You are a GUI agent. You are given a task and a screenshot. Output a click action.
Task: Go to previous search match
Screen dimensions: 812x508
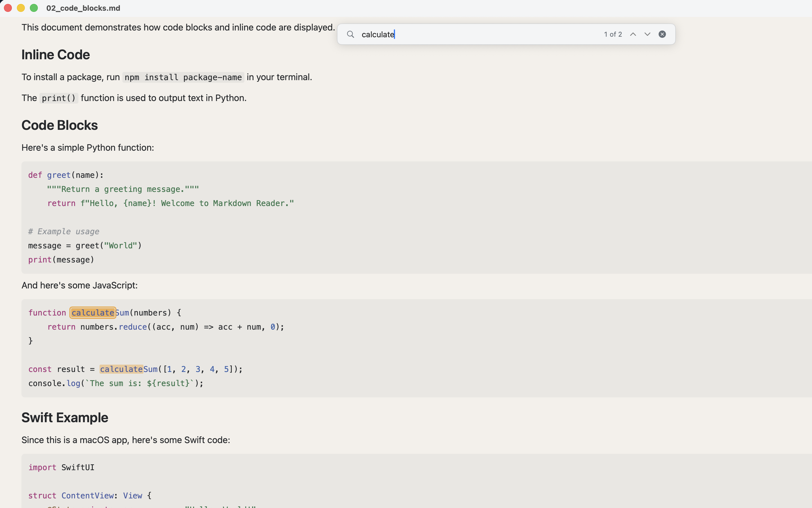pos(633,34)
